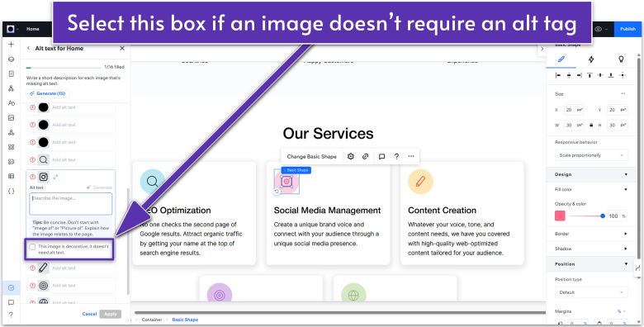
Task: Select the target icon alt text row
Action: click(71, 286)
